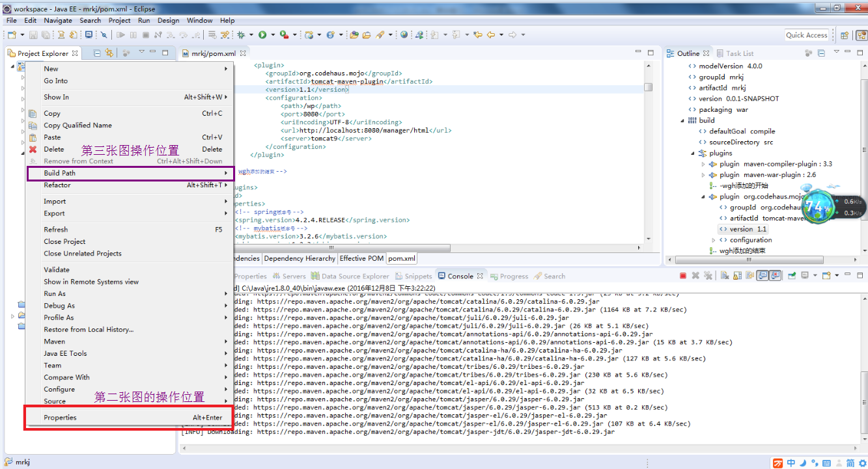
Task: Click the Save toolbar icon
Action: click(33, 35)
